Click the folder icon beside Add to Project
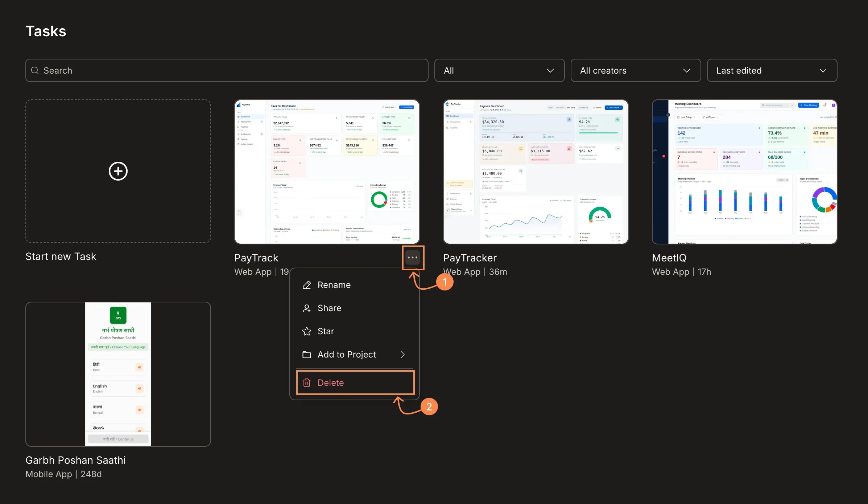 point(307,355)
